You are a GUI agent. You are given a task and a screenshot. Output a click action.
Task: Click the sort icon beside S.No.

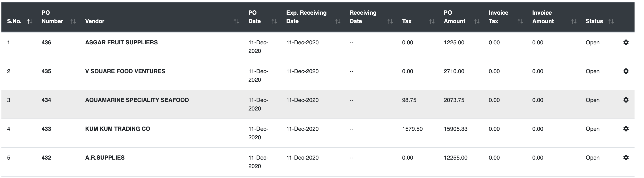(x=30, y=21)
